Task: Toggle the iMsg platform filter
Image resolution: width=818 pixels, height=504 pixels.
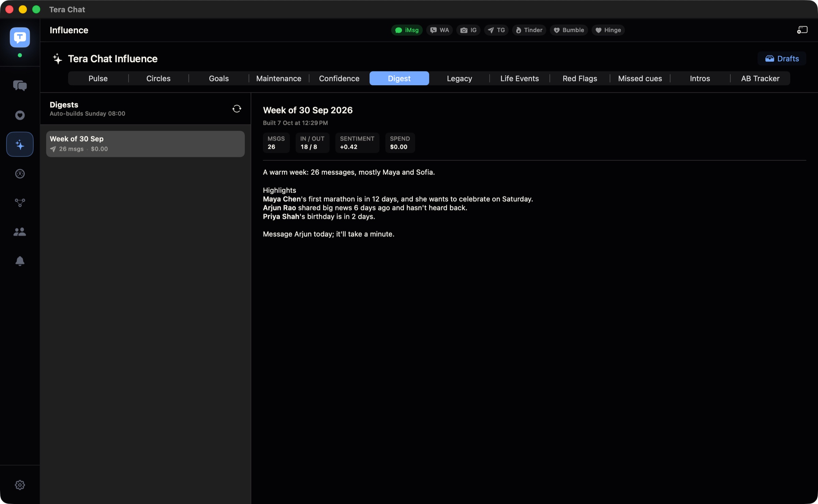Action: (x=407, y=30)
